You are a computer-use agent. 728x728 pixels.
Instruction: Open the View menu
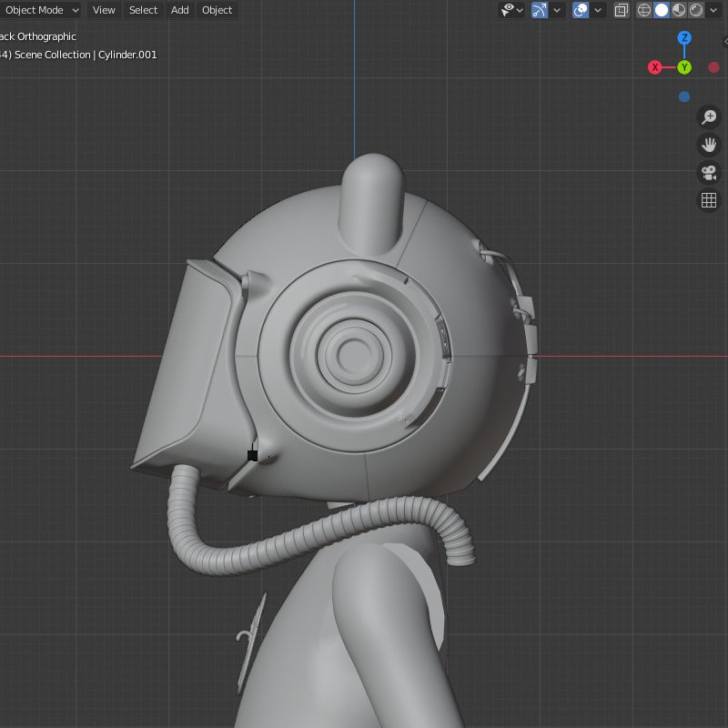pos(104,10)
